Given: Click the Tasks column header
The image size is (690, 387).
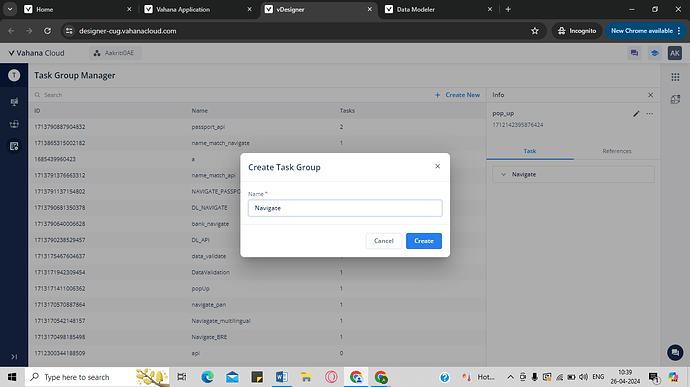Looking at the screenshot, I should pyautogui.click(x=347, y=111).
